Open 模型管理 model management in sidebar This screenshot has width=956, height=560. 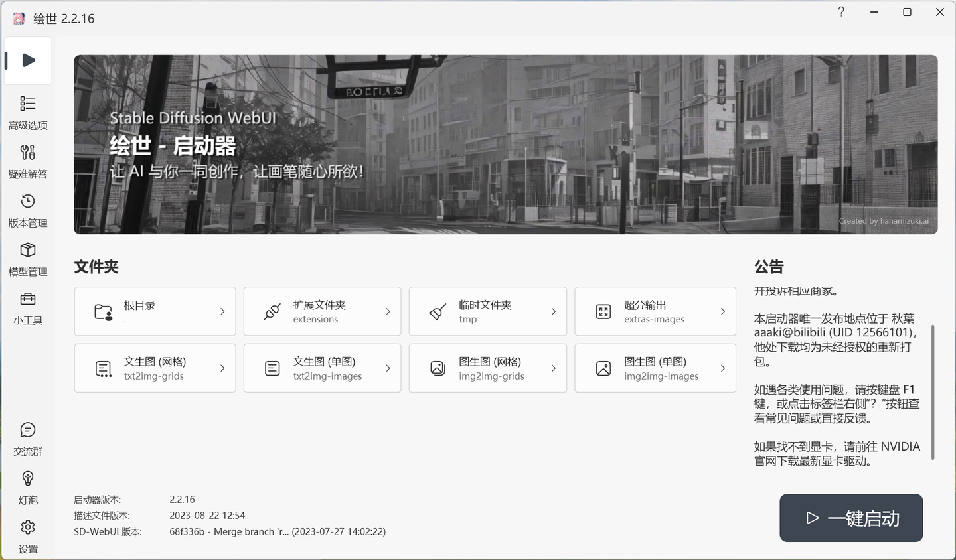tap(28, 259)
